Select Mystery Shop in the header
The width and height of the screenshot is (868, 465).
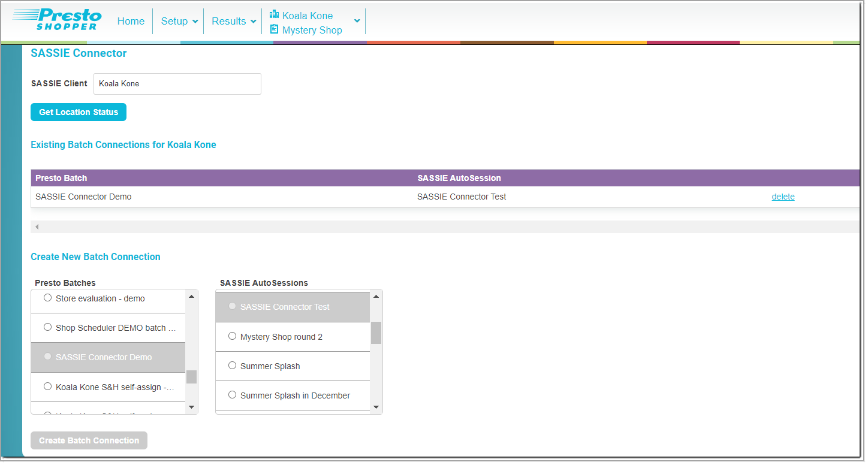tap(312, 30)
